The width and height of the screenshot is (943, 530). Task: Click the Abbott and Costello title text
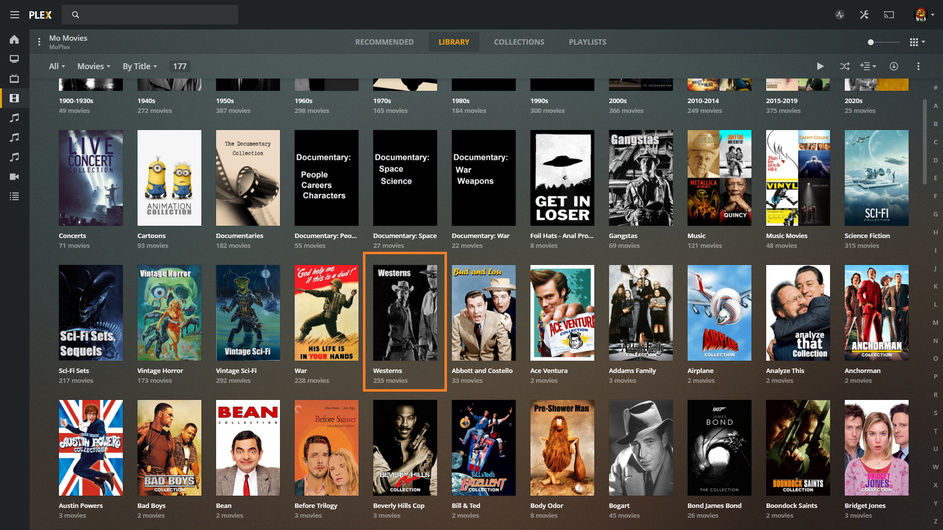pyautogui.click(x=482, y=371)
